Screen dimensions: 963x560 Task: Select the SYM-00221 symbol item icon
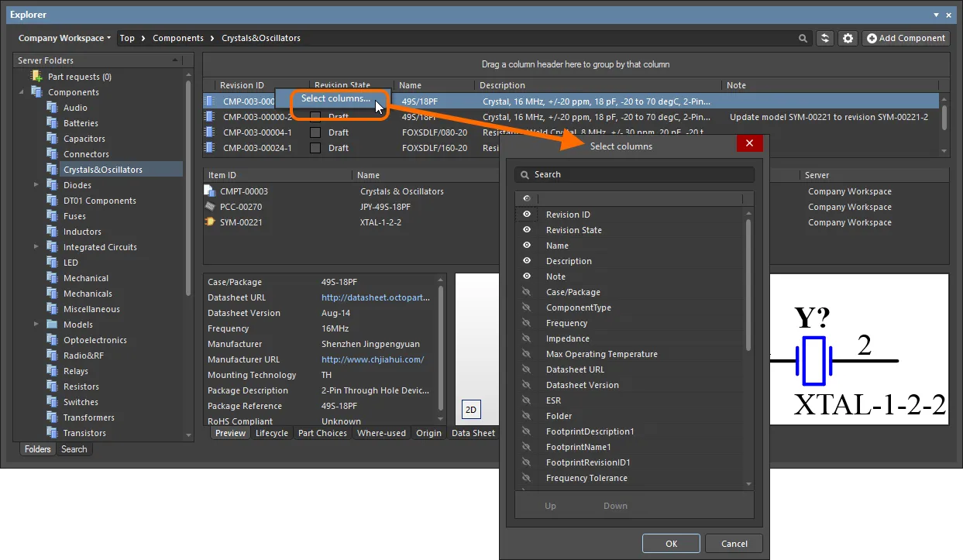pyautogui.click(x=209, y=222)
